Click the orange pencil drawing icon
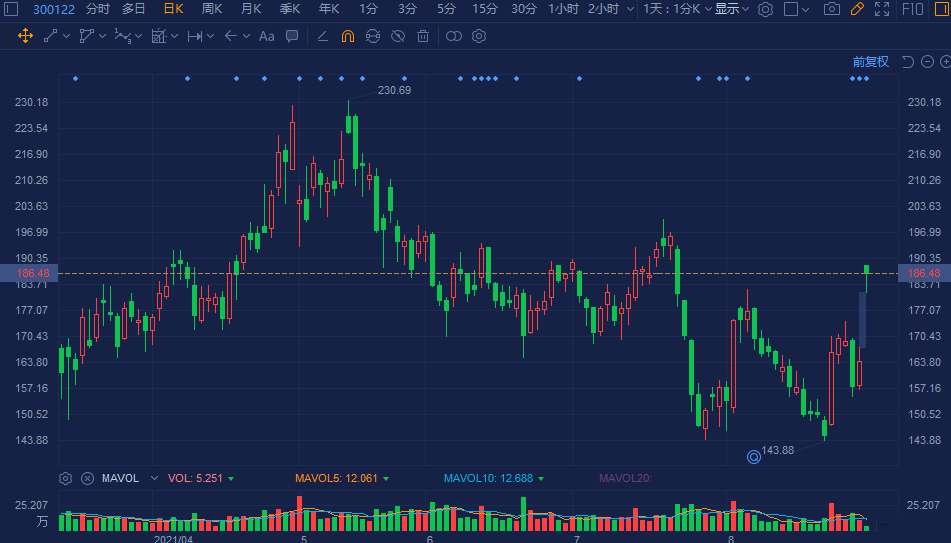 (857, 9)
